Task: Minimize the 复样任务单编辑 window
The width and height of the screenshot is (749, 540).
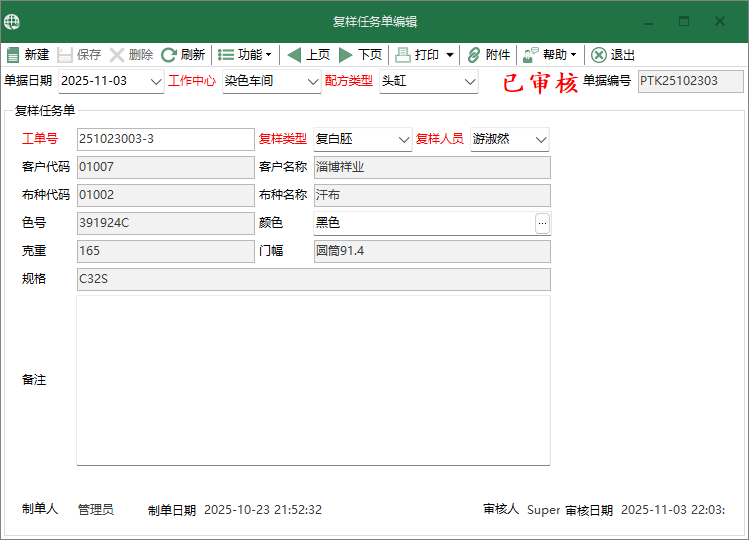Action: pos(648,22)
